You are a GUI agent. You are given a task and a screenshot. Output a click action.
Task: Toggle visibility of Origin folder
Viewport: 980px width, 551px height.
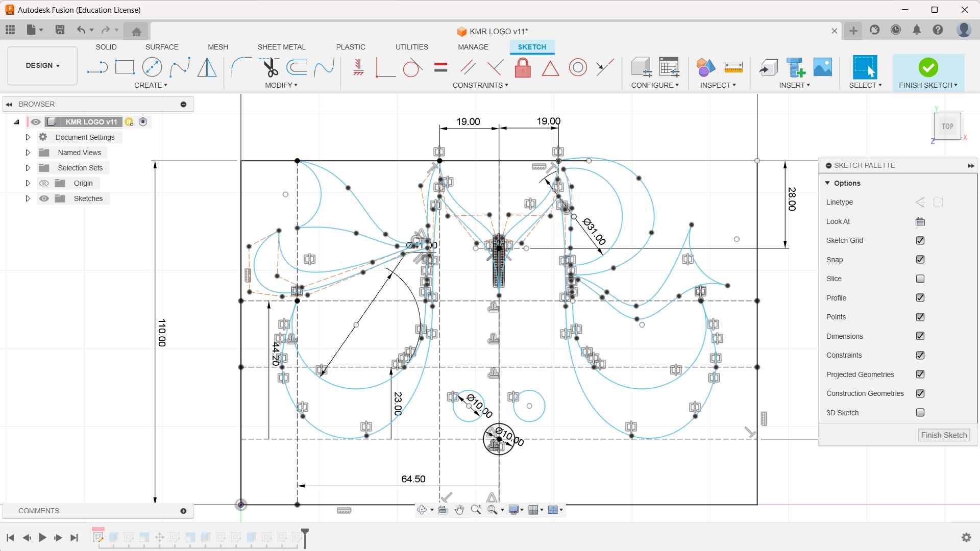coord(44,183)
